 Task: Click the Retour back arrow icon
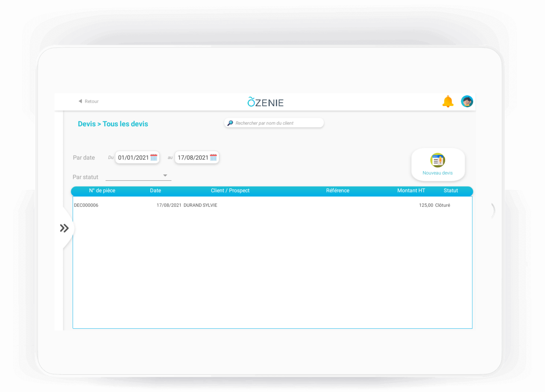[80, 101]
